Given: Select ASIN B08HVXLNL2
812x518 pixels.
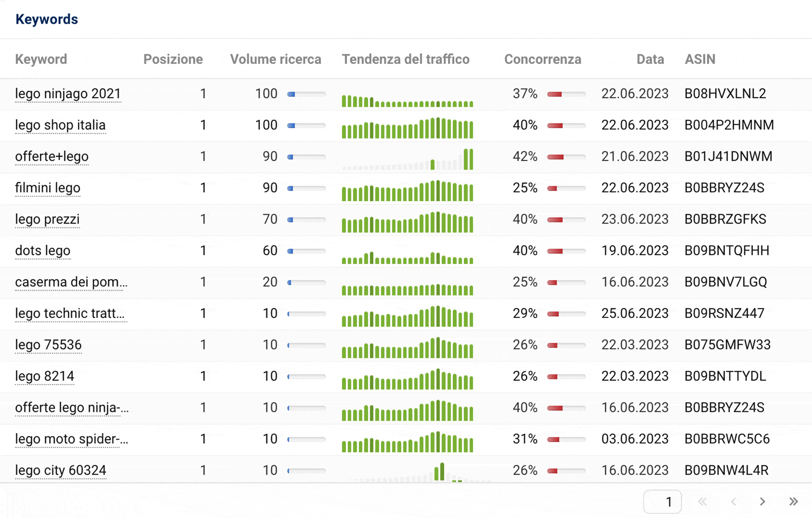Looking at the screenshot, I should pyautogui.click(x=725, y=93).
